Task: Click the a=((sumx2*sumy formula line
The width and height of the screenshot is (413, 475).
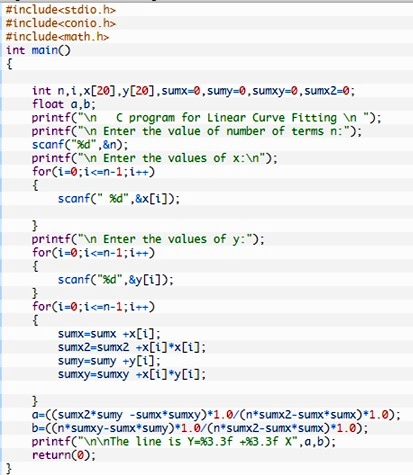Action: pyautogui.click(x=216, y=415)
